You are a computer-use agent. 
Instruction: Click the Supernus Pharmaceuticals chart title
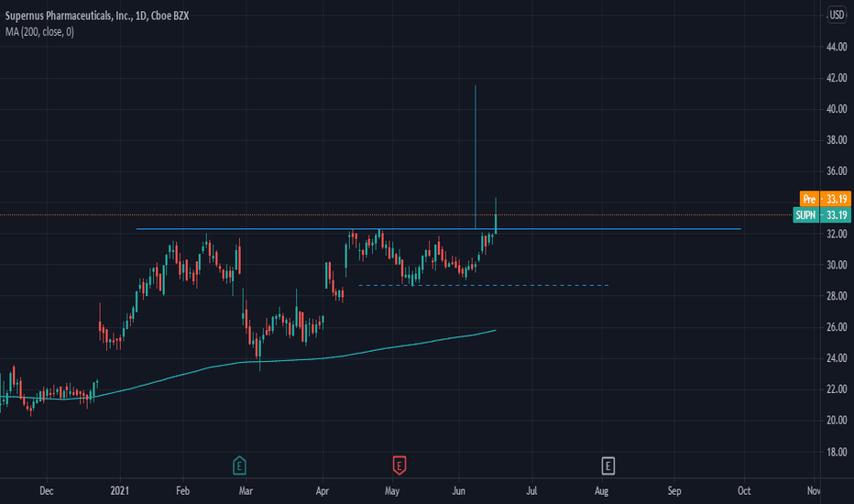coord(97,16)
